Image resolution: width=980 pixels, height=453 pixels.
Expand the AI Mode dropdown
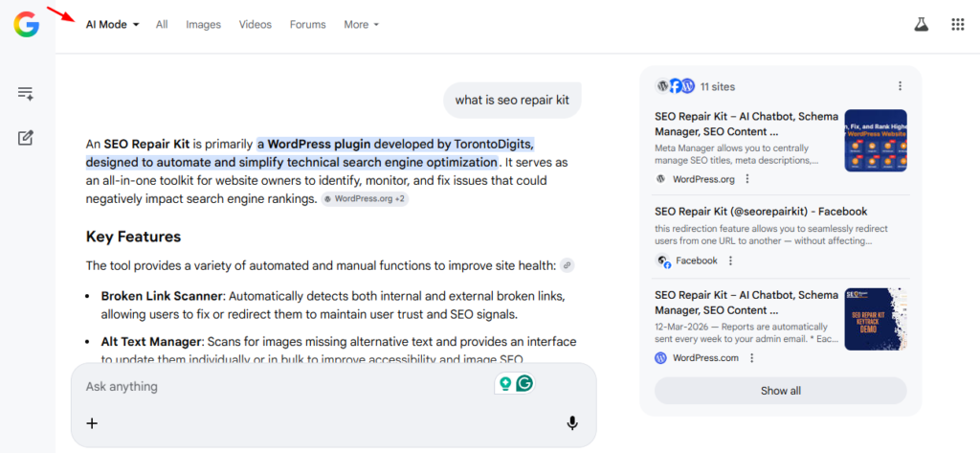click(x=113, y=24)
